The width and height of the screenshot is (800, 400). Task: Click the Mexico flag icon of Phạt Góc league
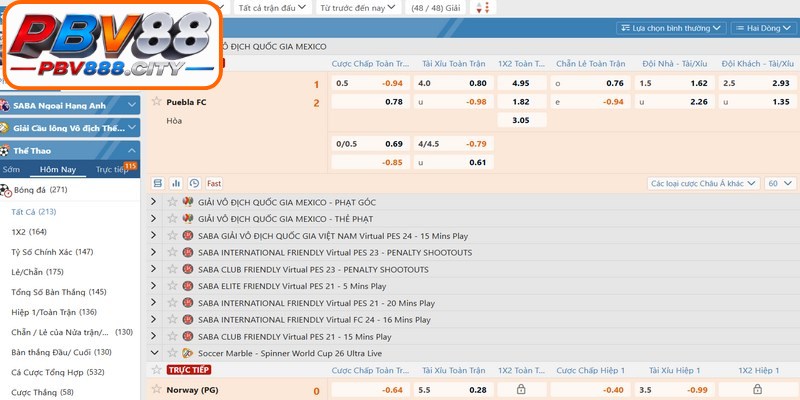pos(188,202)
